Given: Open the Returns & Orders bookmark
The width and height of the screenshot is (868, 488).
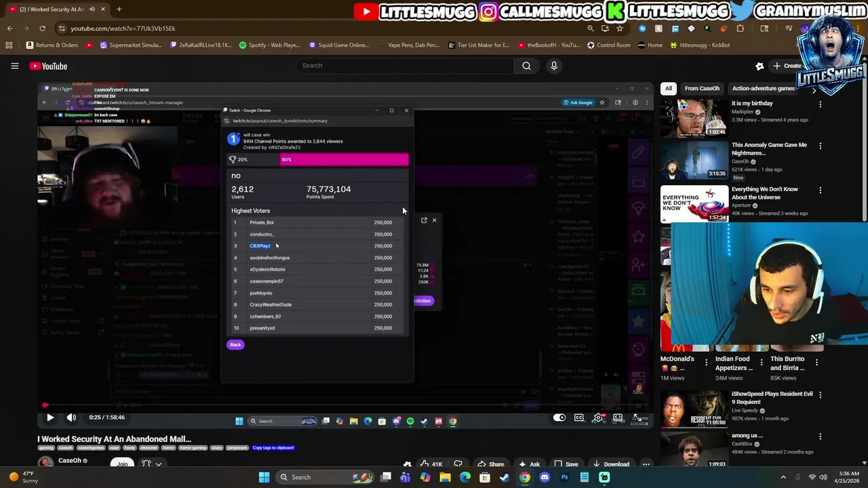Looking at the screenshot, I should pos(52,45).
